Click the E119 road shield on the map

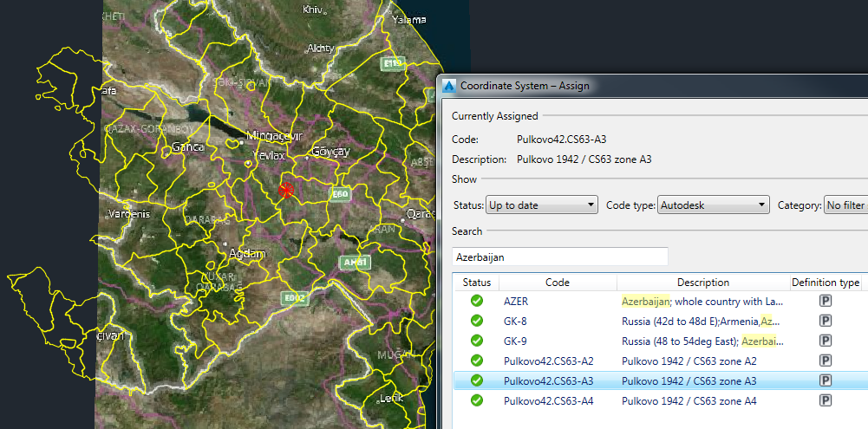click(393, 64)
